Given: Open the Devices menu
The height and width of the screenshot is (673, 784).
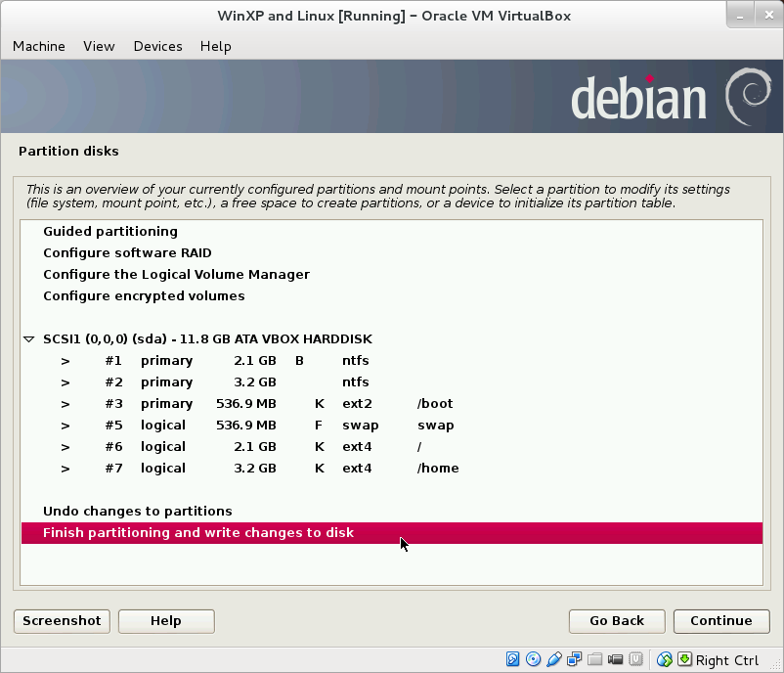Looking at the screenshot, I should [157, 46].
